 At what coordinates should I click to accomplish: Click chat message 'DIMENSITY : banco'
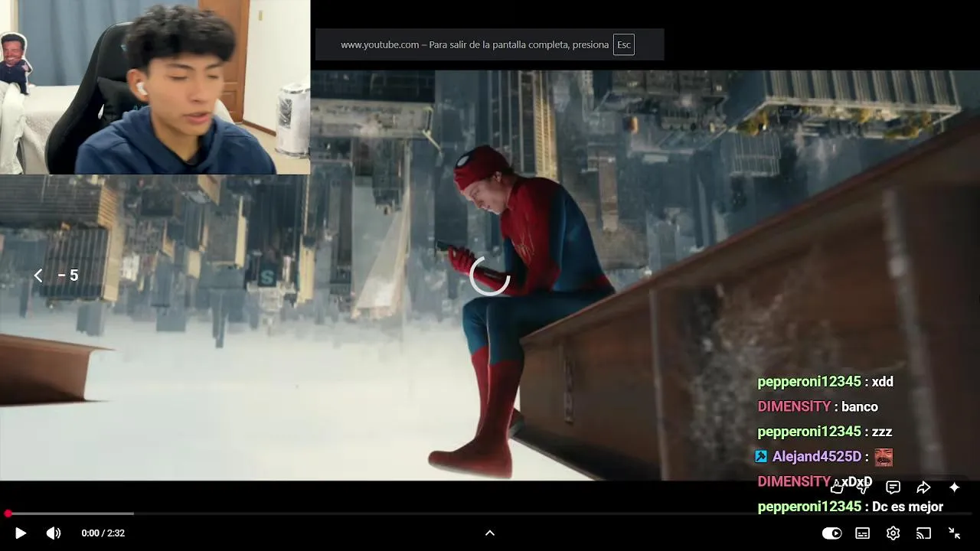click(818, 406)
